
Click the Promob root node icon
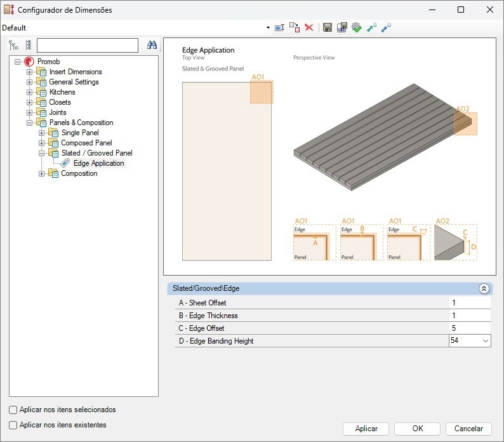point(29,62)
